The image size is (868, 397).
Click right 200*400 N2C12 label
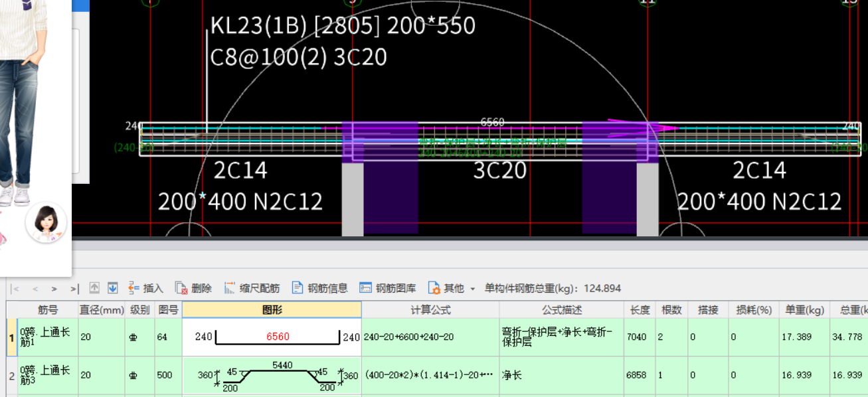click(760, 201)
